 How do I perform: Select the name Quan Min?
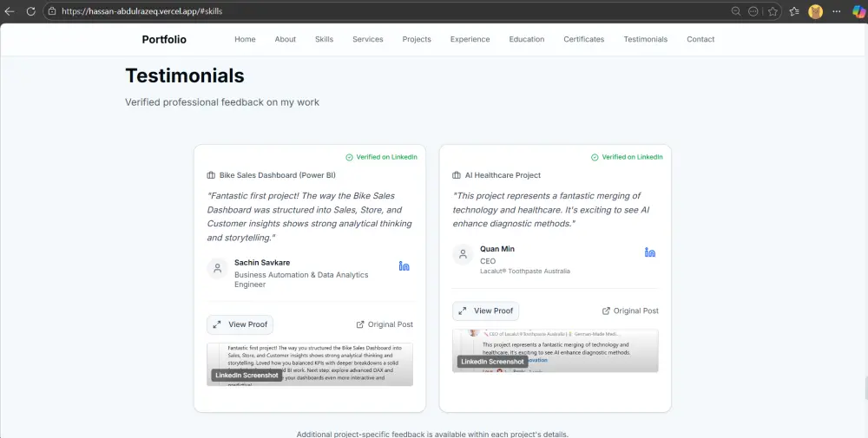pyautogui.click(x=497, y=249)
